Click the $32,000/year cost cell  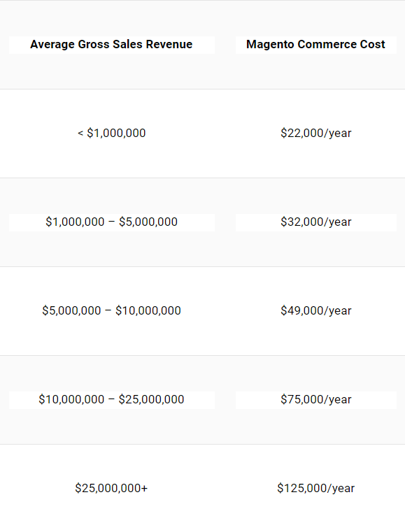click(x=315, y=222)
